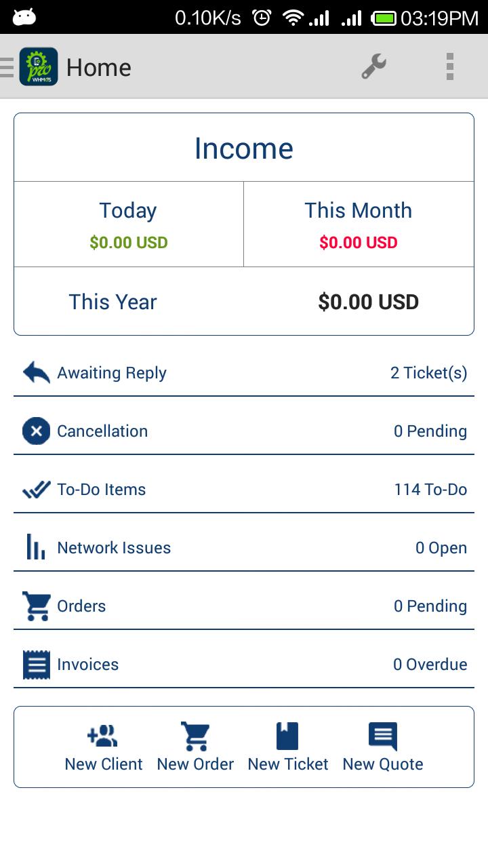Open the wrench settings icon

tap(373, 66)
